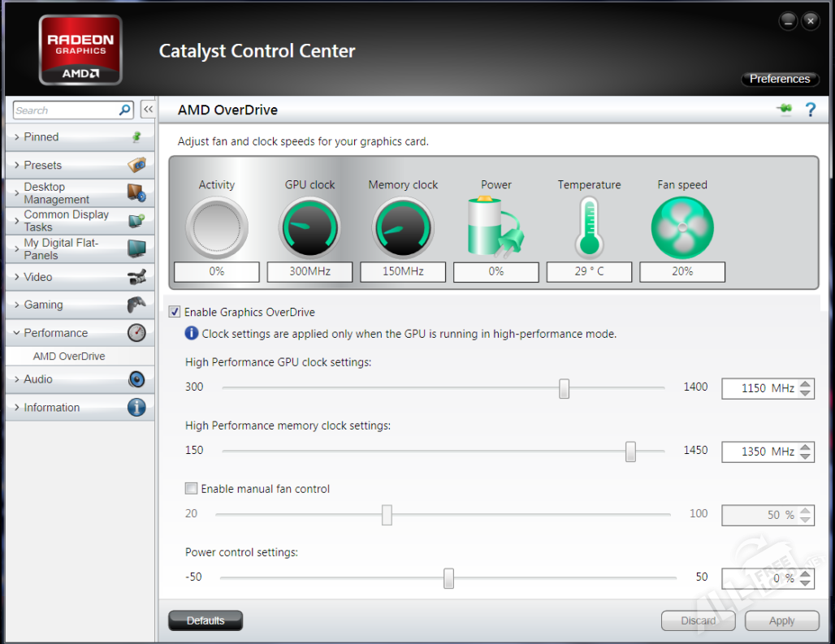
Task: Click the GPU clock slider handle
Action: [564, 388]
